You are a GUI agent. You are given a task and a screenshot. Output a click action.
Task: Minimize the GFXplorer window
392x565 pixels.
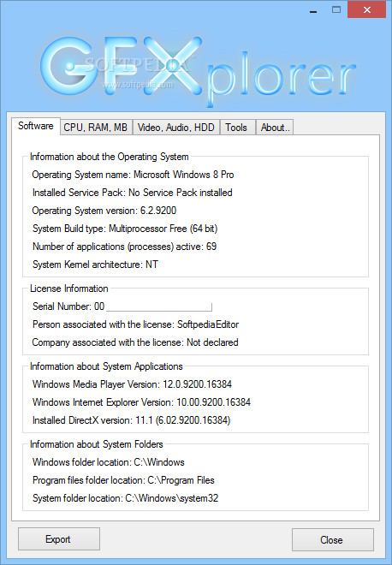(313, 9)
